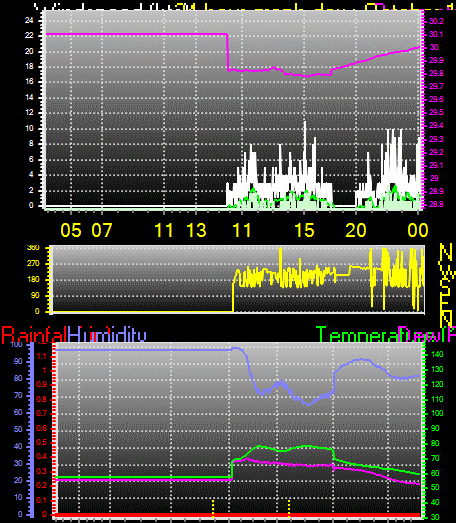Click the 100 value on blue humidity axis
The width and height of the screenshot is (456, 523).
[16, 345]
